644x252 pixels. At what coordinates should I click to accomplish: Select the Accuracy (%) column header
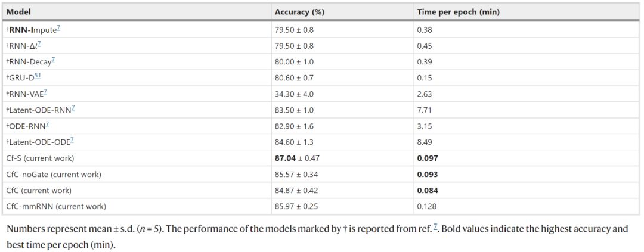tap(299, 12)
